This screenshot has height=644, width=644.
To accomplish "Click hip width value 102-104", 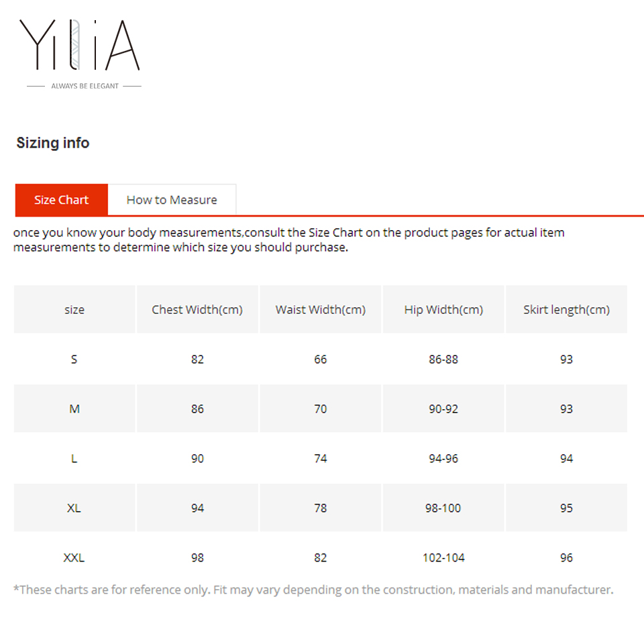I will [443, 557].
